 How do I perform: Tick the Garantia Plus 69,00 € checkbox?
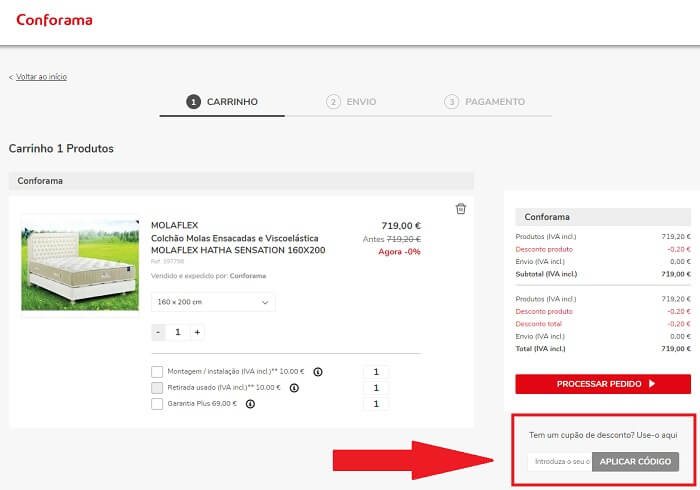pyautogui.click(x=157, y=404)
